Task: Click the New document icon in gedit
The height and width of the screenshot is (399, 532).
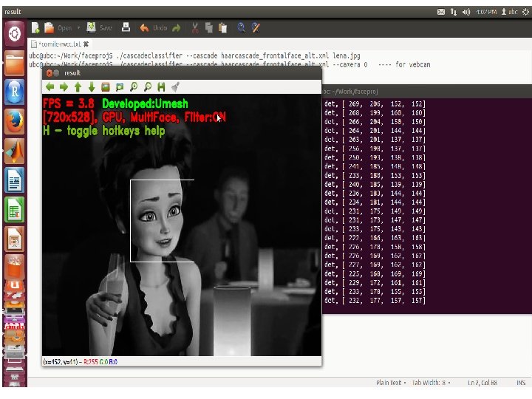Action: coord(35,28)
